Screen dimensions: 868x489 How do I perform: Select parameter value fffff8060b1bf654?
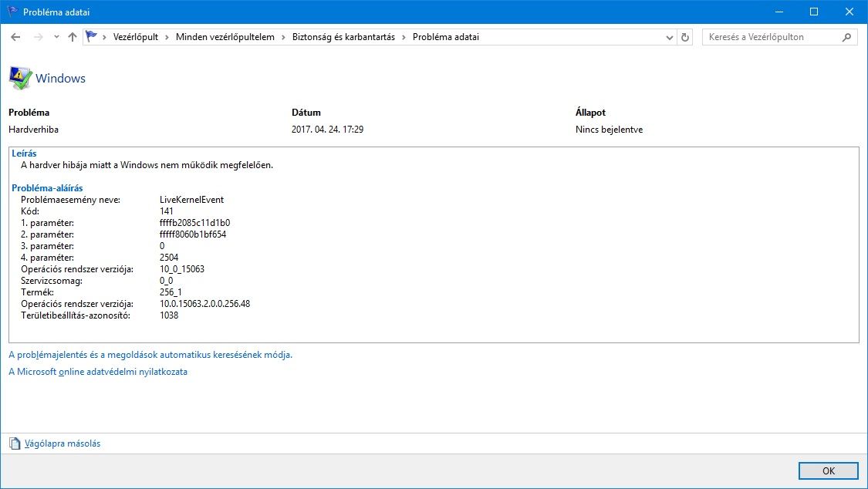point(193,234)
